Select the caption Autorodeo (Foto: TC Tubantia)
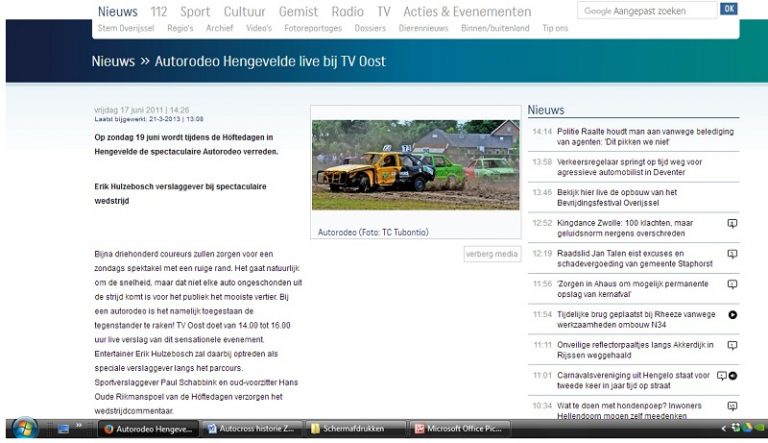 tap(373, 232)
